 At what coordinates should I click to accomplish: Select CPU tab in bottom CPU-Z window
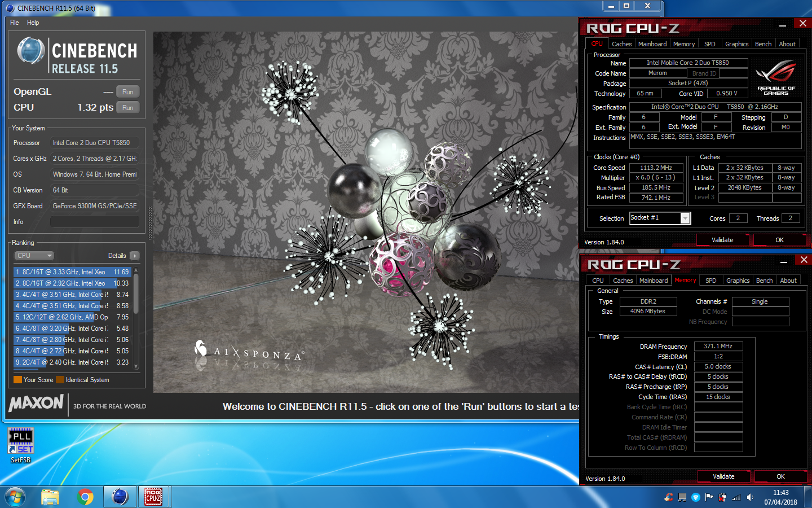point(598,281)
